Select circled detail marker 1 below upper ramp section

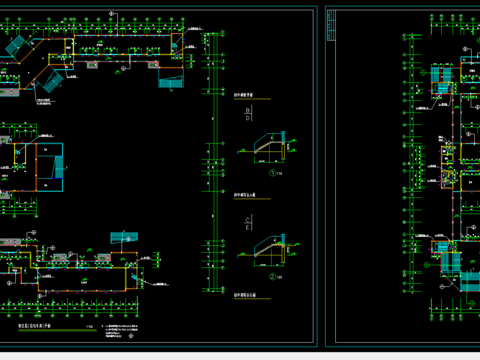tap(272, 173)
